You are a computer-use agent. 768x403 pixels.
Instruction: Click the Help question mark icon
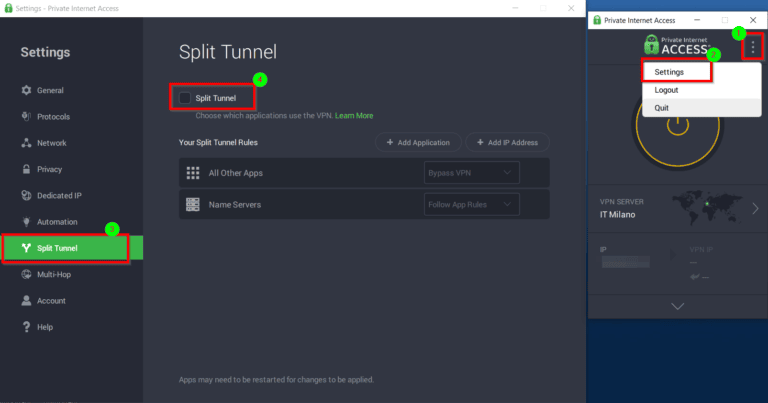pyautogui.click(x=26, y=327)
